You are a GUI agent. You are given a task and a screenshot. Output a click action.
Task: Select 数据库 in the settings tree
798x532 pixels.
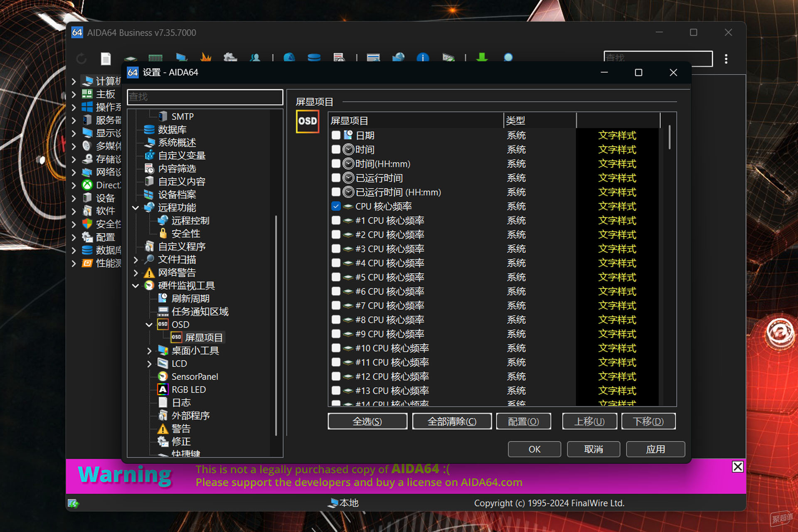pos(172,130)
